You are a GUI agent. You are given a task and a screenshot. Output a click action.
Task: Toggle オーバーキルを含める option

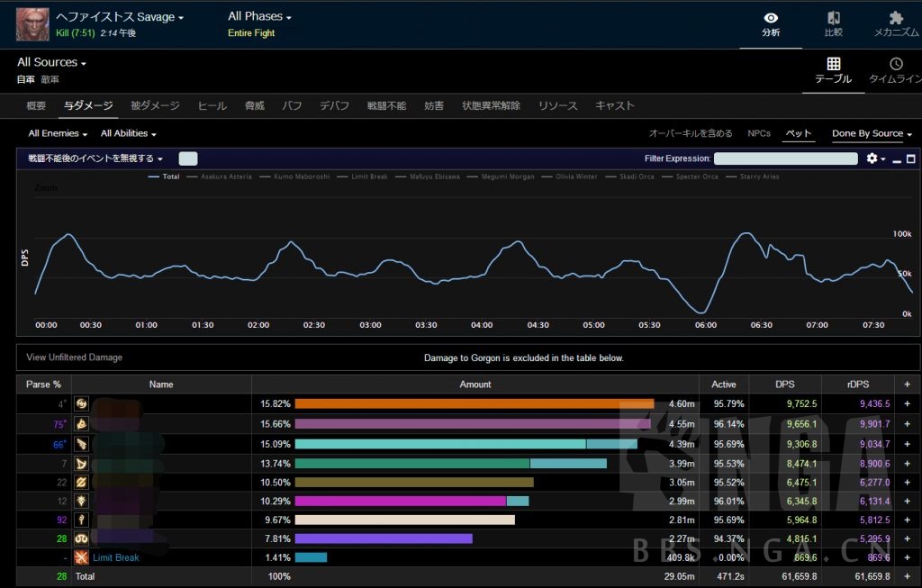tap(691, 133)
